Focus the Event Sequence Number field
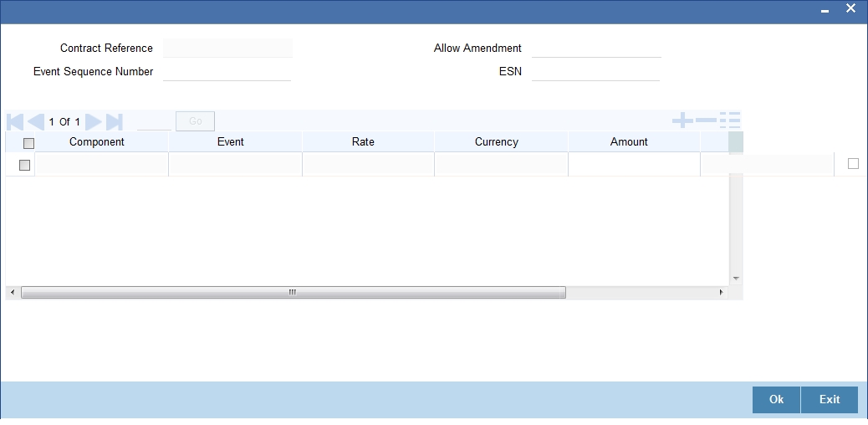 pyautogui.click(x=227, y=71)
